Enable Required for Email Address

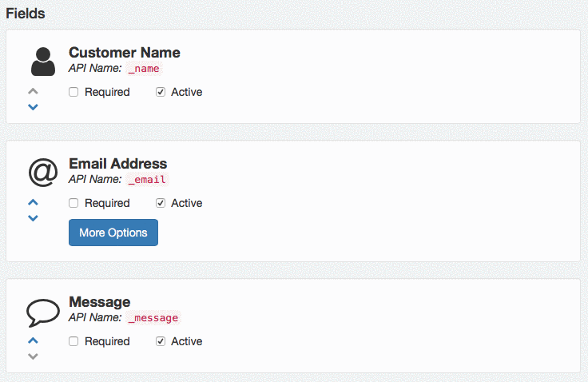click(x=73, y=203)
